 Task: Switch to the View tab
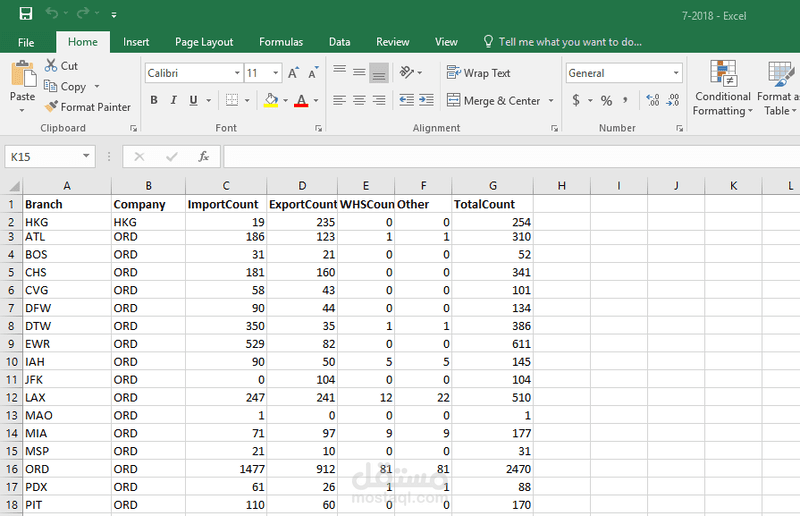[446, 42]
